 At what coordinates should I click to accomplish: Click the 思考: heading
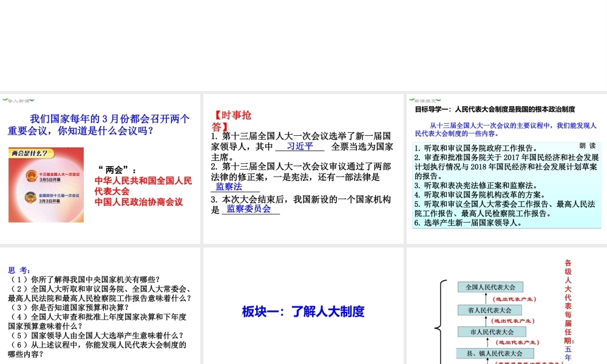point(19,270)
